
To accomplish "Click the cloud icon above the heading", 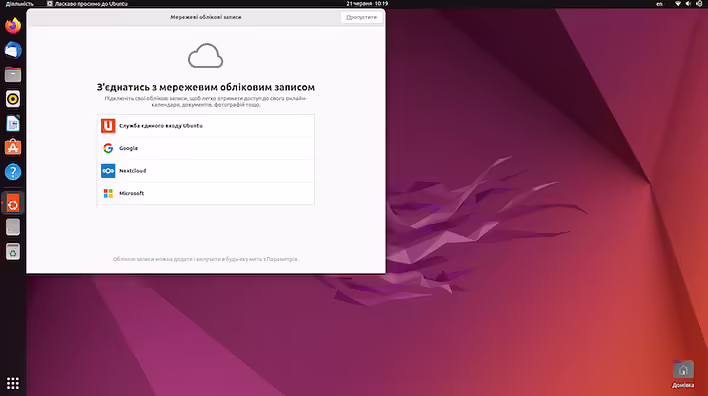I will click(205, 56).
